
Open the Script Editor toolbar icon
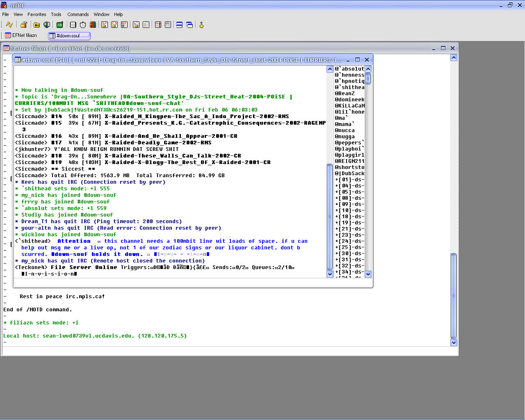pyautogui.click(x=59, y=25)
